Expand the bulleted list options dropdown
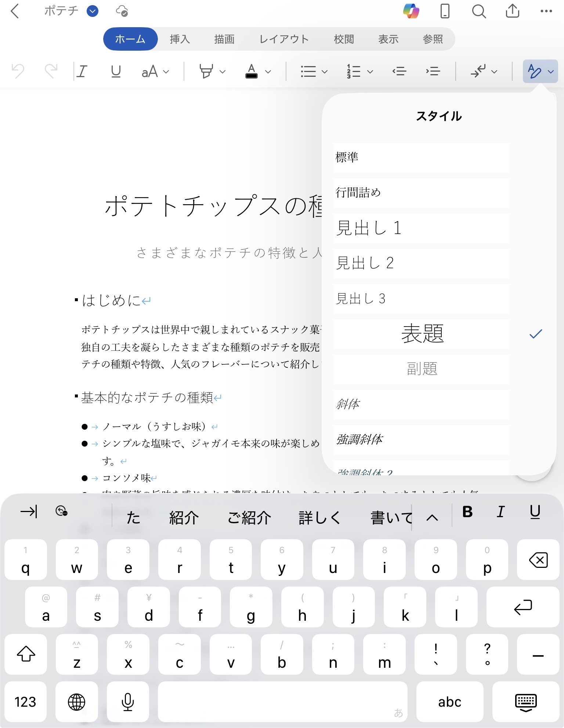Screen dimensions: 564x728 tap(324, 72)
